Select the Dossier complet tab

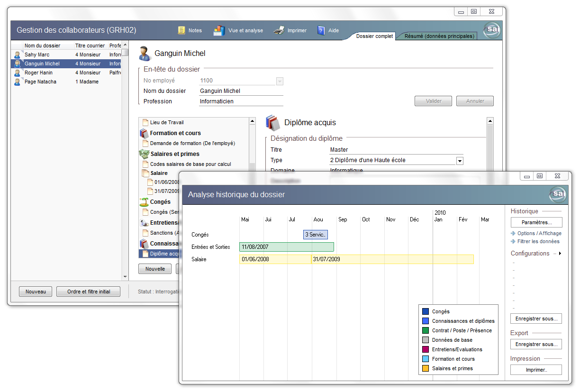pyautogui.click(x=374, y=36)
